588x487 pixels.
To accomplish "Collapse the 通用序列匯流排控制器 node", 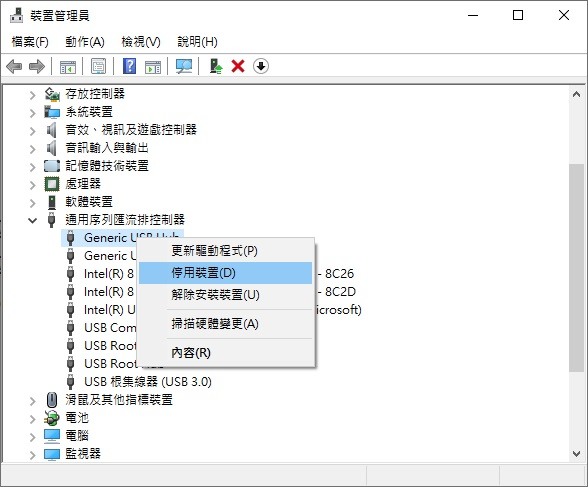I will pyautogui.click(x=33, y=220).
